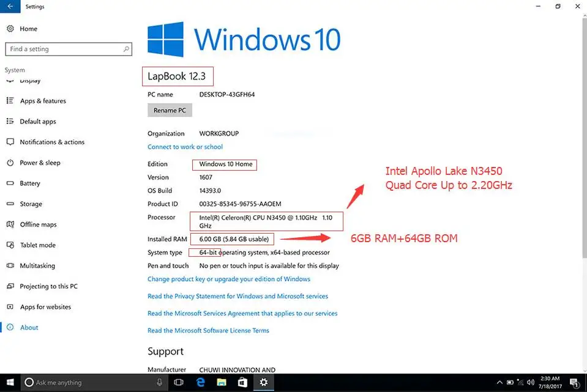Open the Windows Start menu
Viewport: 587px width, 392px height.
pos(10,382)
